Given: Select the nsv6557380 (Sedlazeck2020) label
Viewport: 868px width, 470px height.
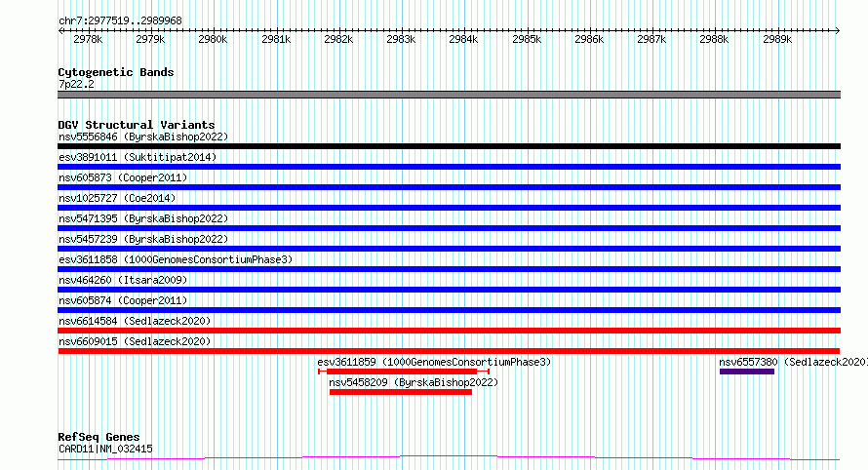Looking at the screenshot, I should point(793,362).
